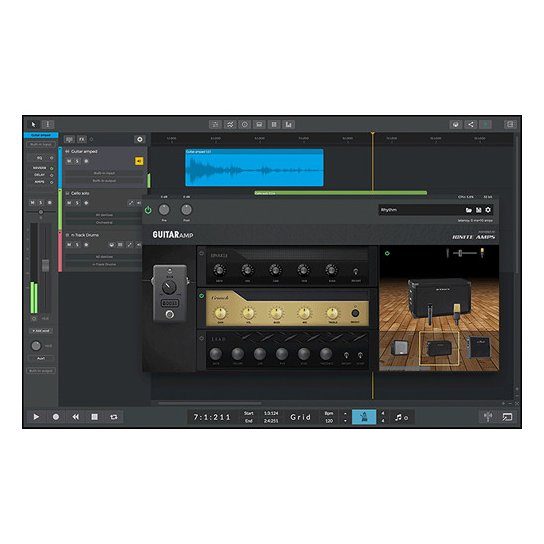Click the drum kit icon on n-Track Drums track
This screenshot has height=544, width=544.
coord(112,245)
